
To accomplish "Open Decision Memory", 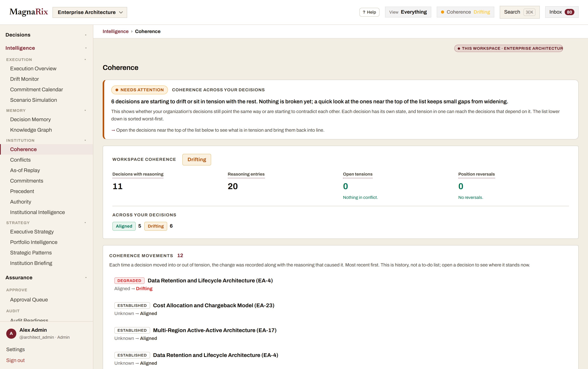I will [31, 119].
